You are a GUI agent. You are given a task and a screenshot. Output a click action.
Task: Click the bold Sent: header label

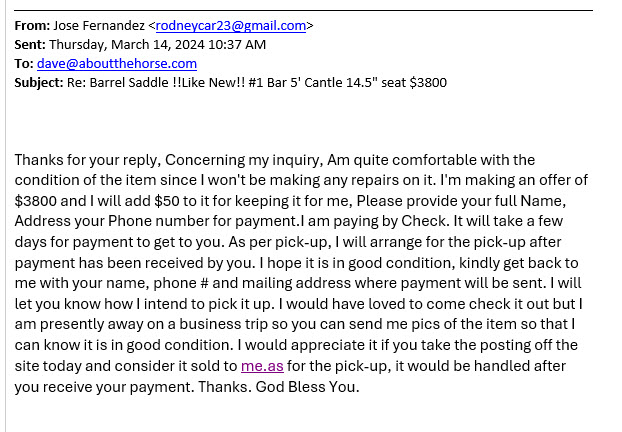30,45
